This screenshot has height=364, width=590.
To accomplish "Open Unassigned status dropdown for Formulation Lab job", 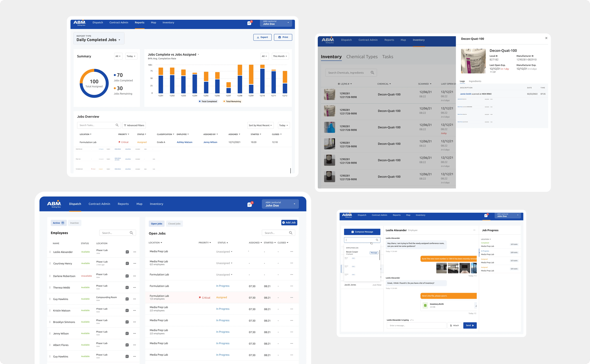I will pyautogui.click(x=224, y=275).
